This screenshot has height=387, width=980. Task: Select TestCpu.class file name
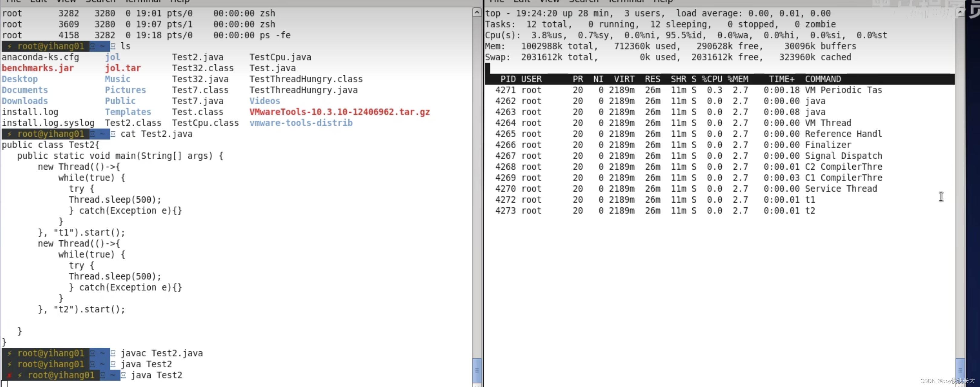pyautogui.click(x=205, y=123)
